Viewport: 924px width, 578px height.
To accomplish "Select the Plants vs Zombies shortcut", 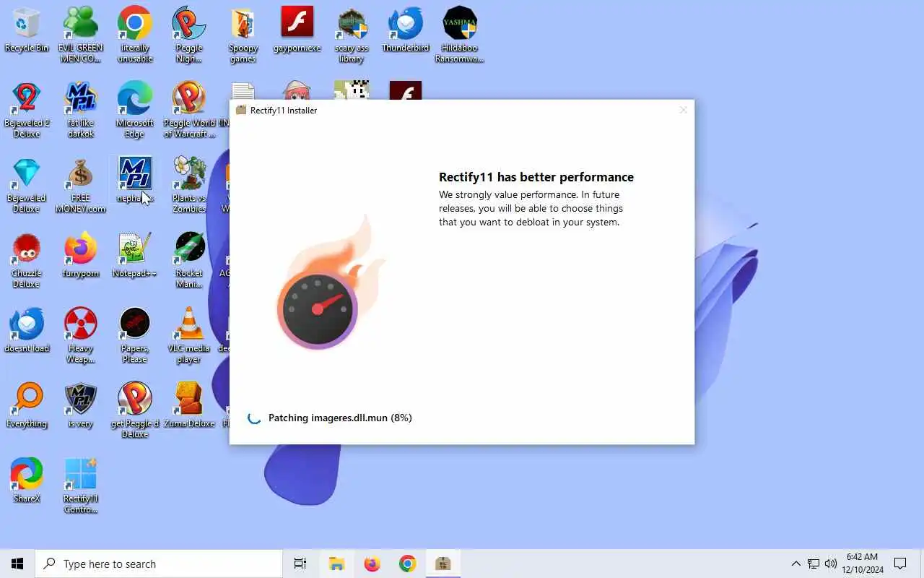I will [x=189, y=185].
